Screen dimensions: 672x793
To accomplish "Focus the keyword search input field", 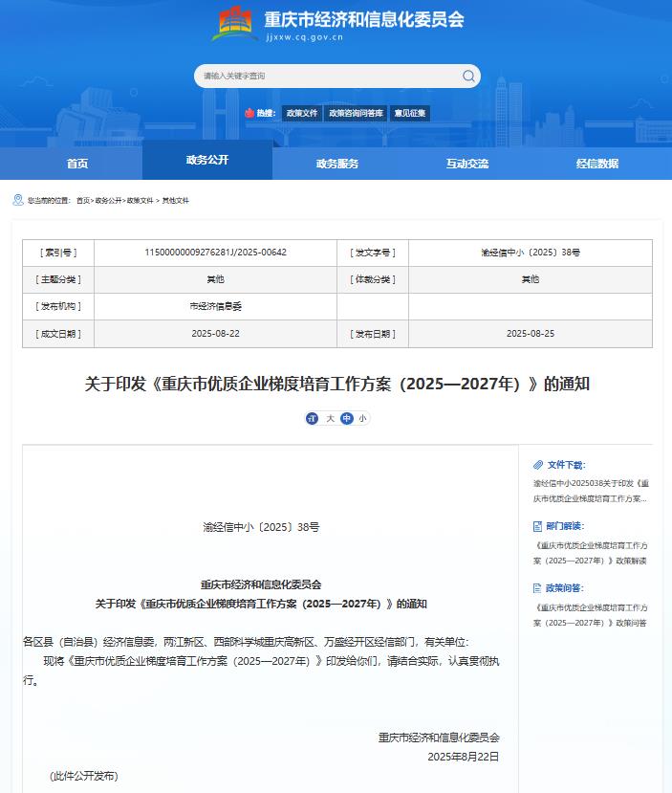I will pyautogui.click(x=325, y=76).
